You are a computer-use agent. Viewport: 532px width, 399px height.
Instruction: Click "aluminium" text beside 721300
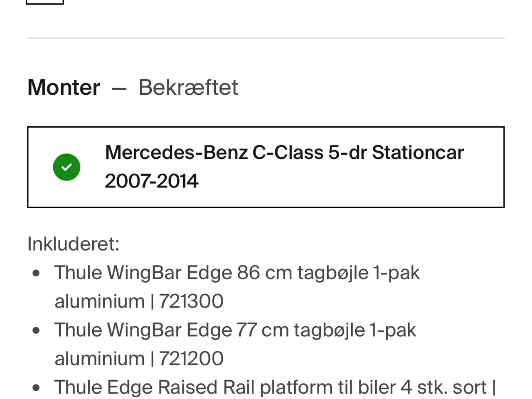point(99,301)
